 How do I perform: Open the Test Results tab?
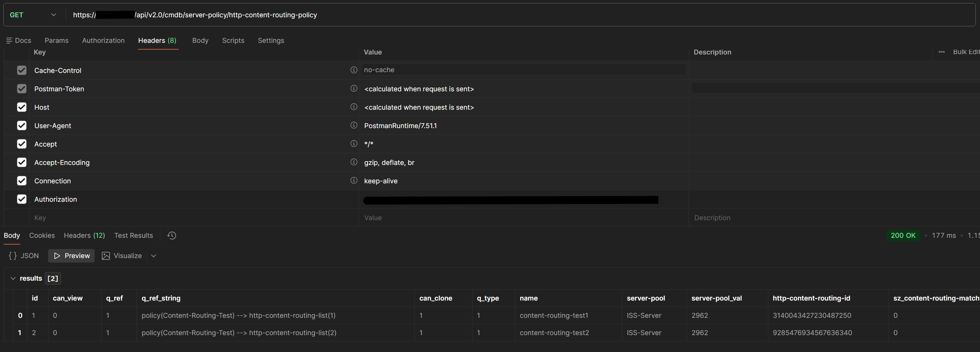point(134,236)
